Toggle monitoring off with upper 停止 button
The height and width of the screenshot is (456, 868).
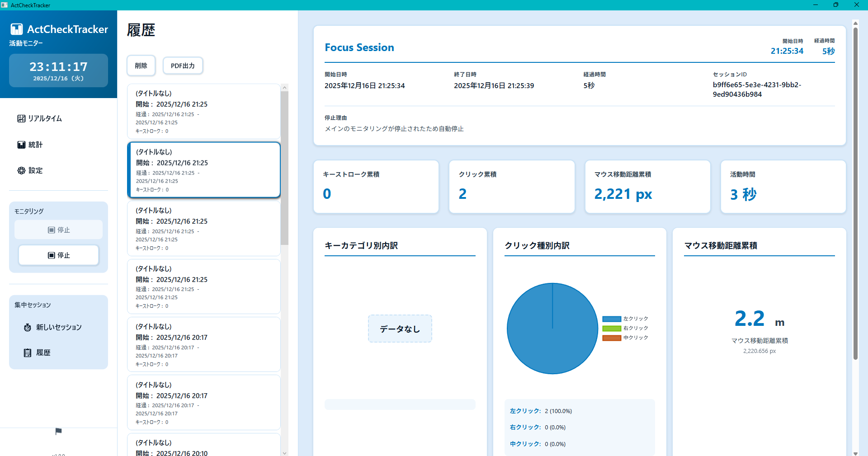coord(58,230)
